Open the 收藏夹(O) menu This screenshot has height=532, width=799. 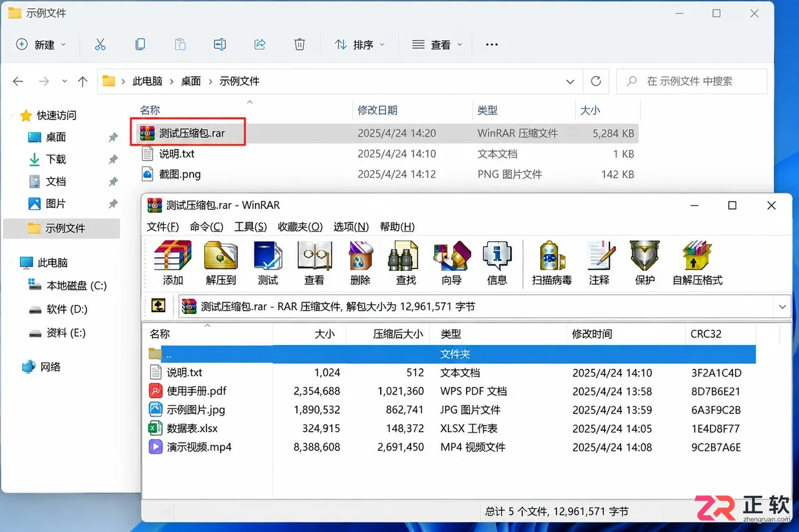click(x=300, y=227)
